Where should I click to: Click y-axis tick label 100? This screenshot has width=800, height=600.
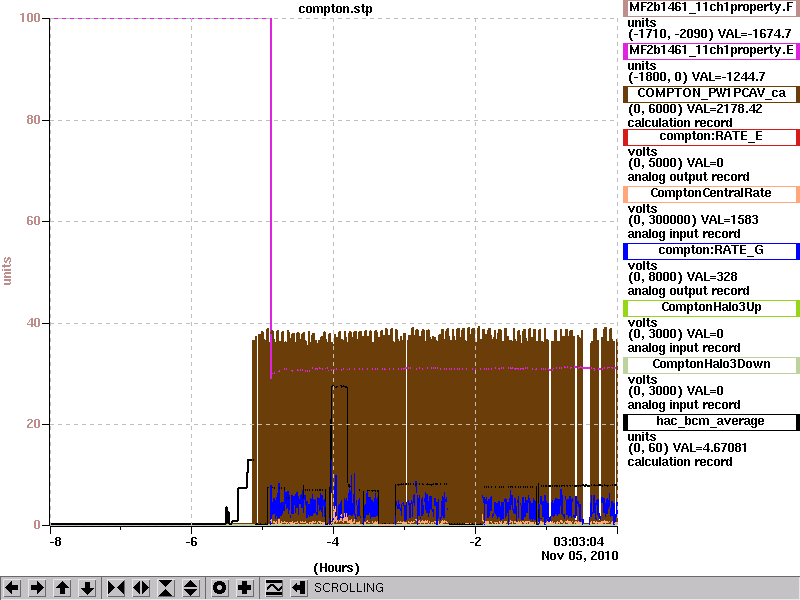[30, 18]
